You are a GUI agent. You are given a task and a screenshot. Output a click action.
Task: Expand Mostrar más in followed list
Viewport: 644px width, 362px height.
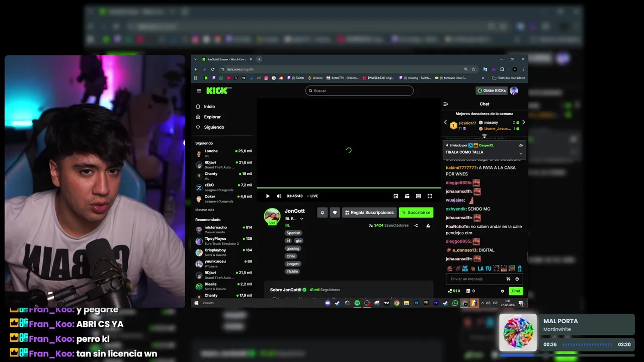point(205,210)
